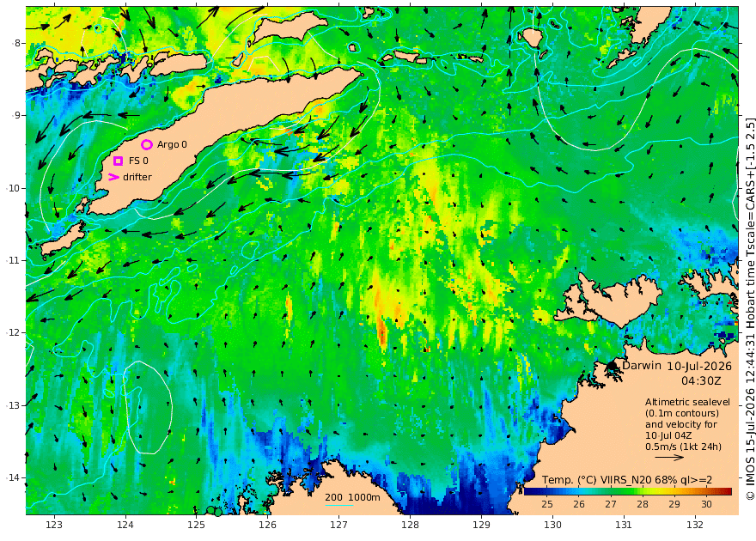Viewport: 756px width, 541px height.
Task: Click the 'Darwin' place label
Action: tap(642, 365)
